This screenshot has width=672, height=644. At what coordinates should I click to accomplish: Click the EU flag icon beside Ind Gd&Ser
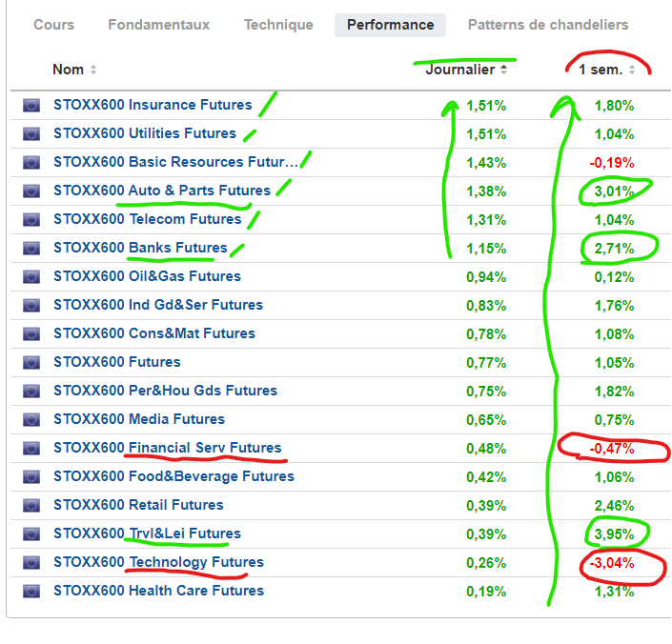tap(31, 305)
